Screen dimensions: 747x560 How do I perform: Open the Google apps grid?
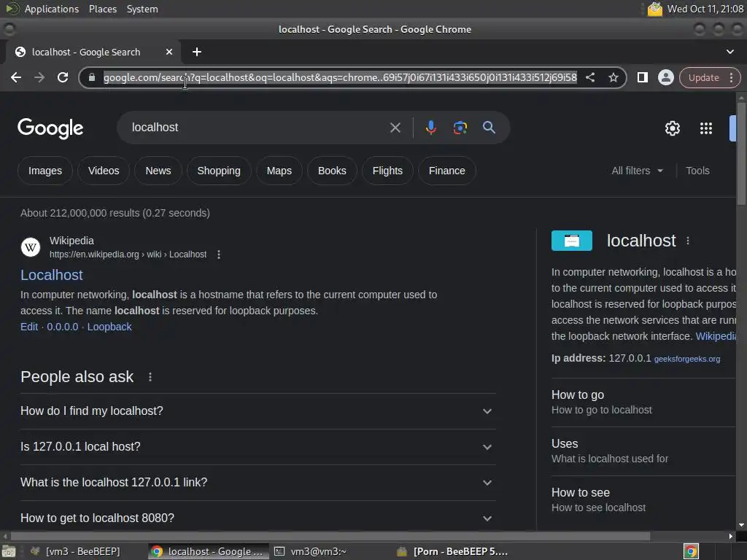click(x=705, y=128)
